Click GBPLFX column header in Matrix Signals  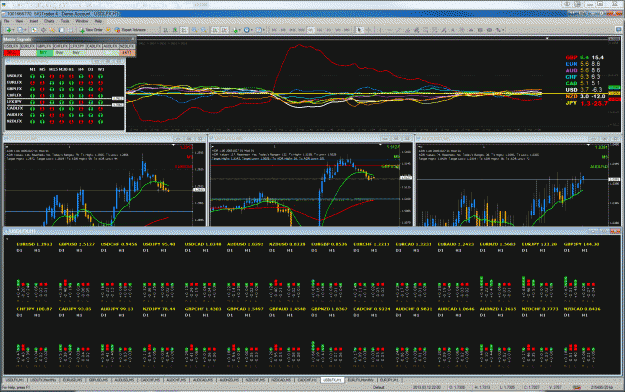click(x=44, y=47)
